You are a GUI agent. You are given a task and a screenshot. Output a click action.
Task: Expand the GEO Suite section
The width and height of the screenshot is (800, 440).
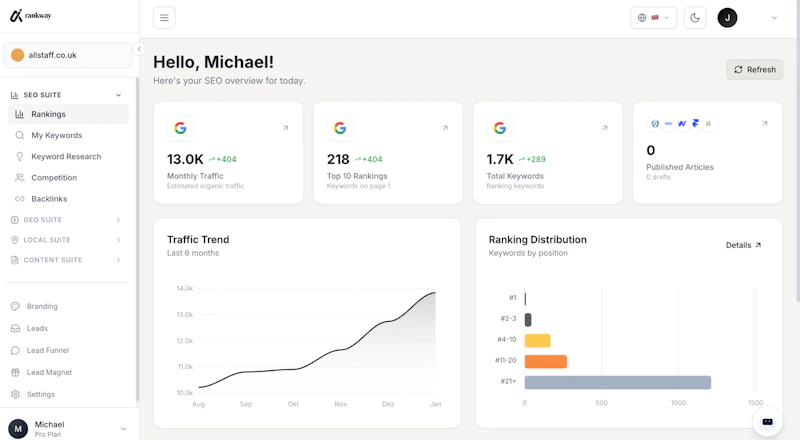point(66,220)
